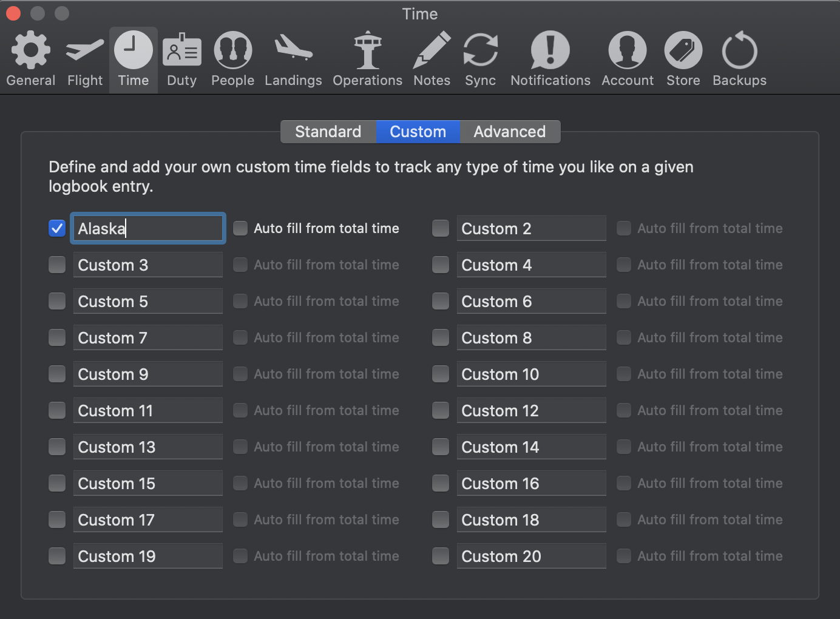The height and width of the screenshot is (619, 840).
Task: Click the Custom 4 name field
Action: pyautogui.click(x=532, y=265)
